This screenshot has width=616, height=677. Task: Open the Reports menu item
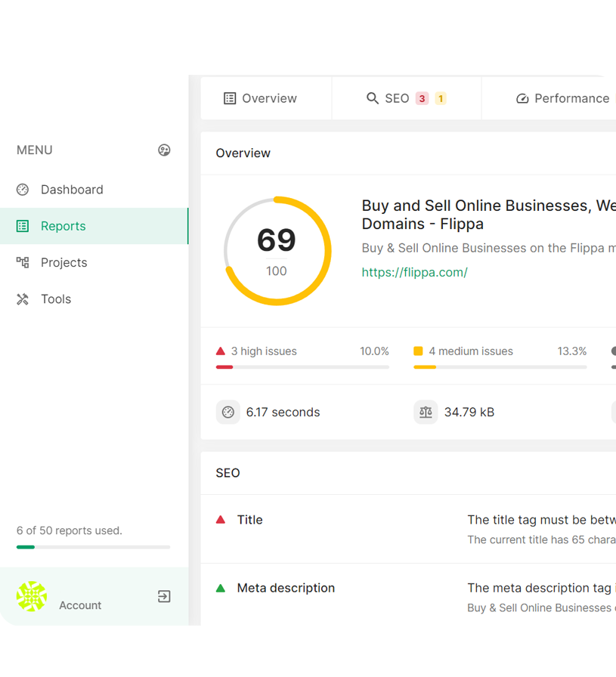click(94, 226)
